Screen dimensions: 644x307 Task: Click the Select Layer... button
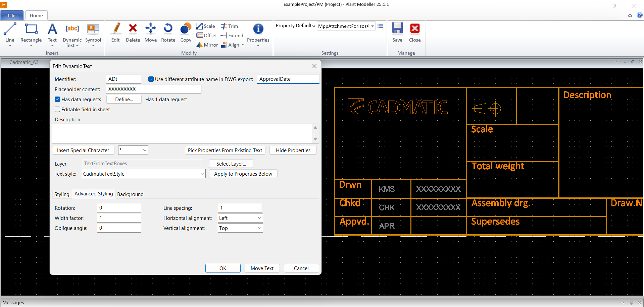(231, 164)
